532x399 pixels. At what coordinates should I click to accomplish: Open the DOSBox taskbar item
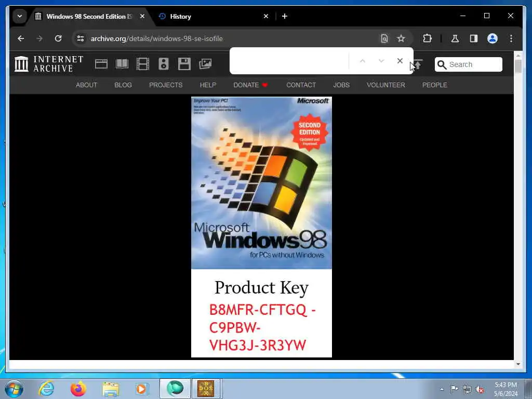tap(206, 389)
